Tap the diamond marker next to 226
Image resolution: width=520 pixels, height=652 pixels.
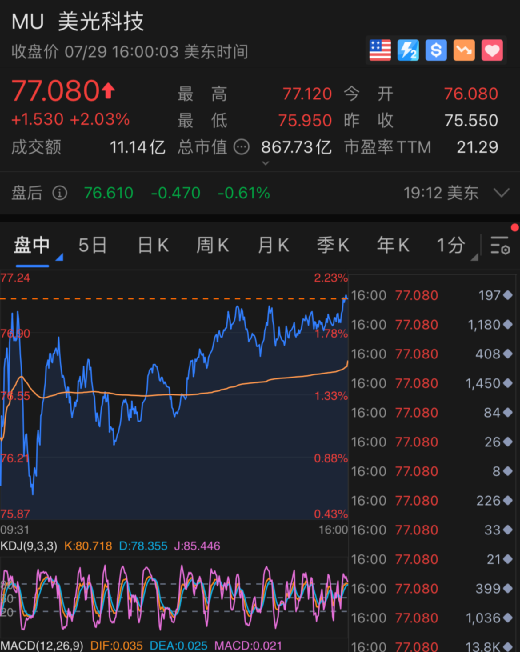[x=508, y=501]
